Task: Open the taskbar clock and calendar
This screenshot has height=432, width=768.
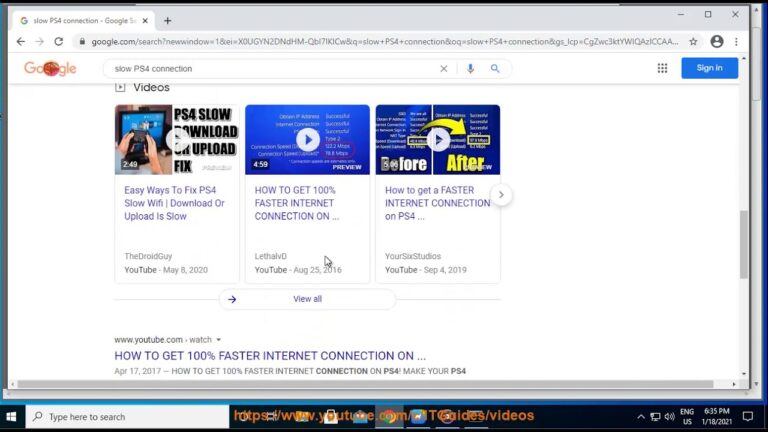Action: 717,417
